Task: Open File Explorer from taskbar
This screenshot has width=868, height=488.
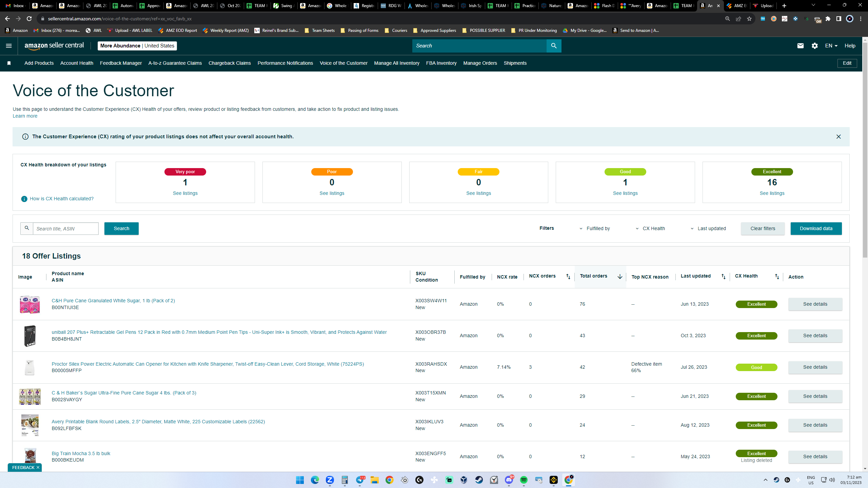Action: click(374, 480)
